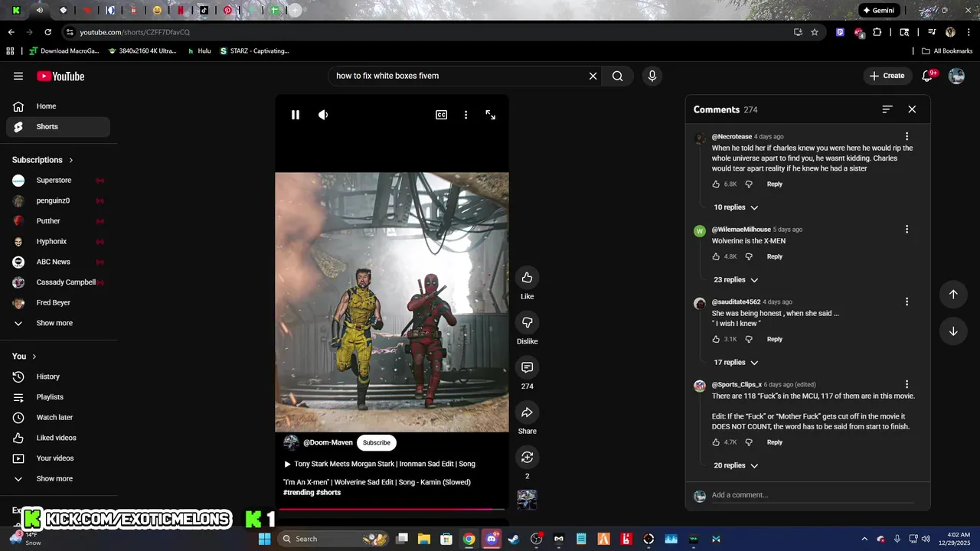This screenshot has height=551, width=980.
Task: Open the Hulu bookmark
Action: (199, 51)
